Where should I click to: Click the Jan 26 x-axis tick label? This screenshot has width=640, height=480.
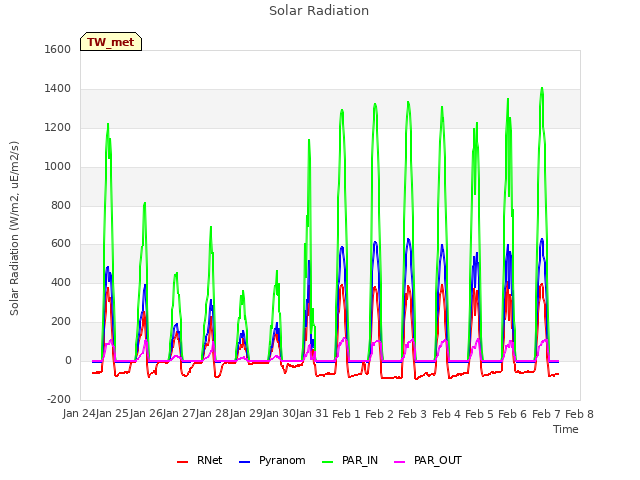pos(146,414)
